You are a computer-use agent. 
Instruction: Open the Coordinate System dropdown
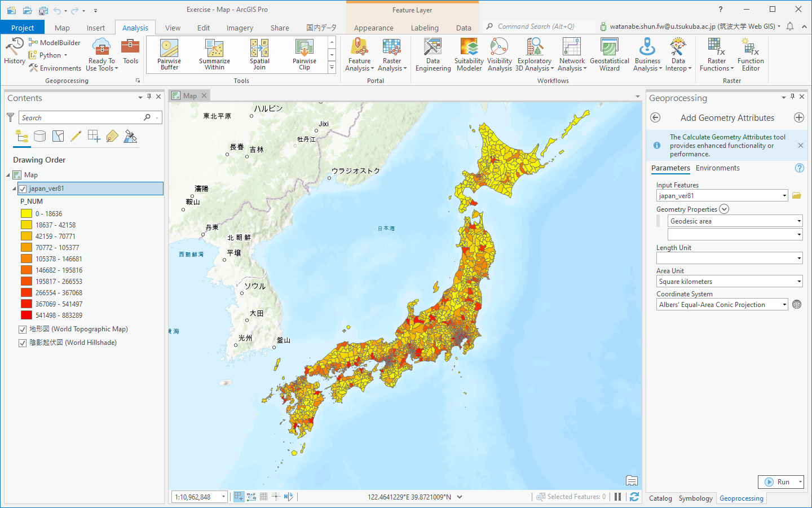pos(784,304)
